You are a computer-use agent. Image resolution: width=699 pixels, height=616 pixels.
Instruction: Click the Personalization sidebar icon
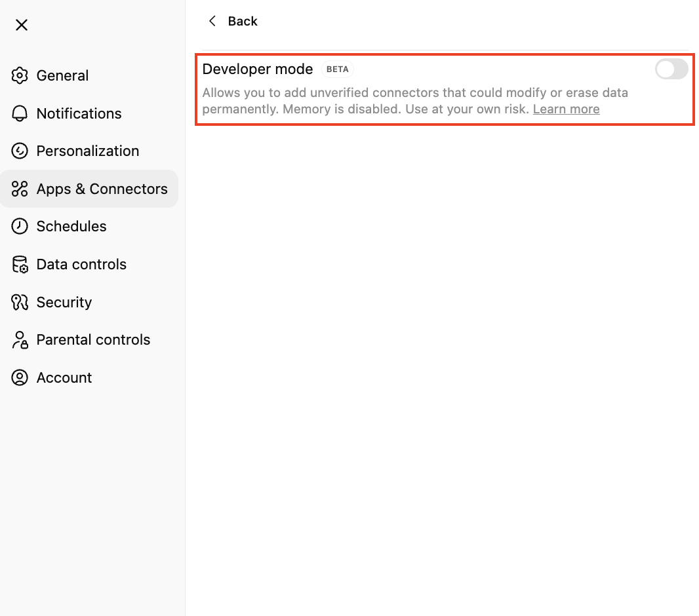coord(20,151)
